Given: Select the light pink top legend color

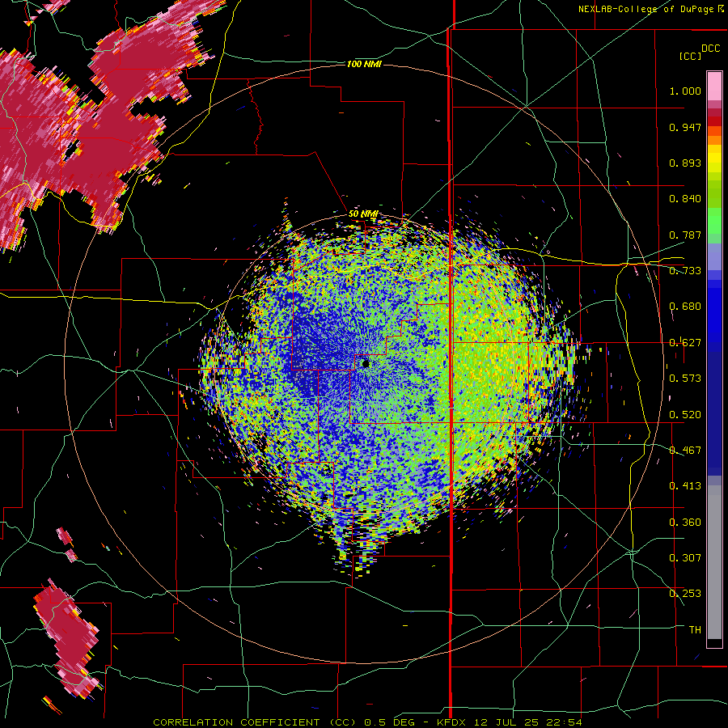Looking at the screenshot, I should (714, 87).
